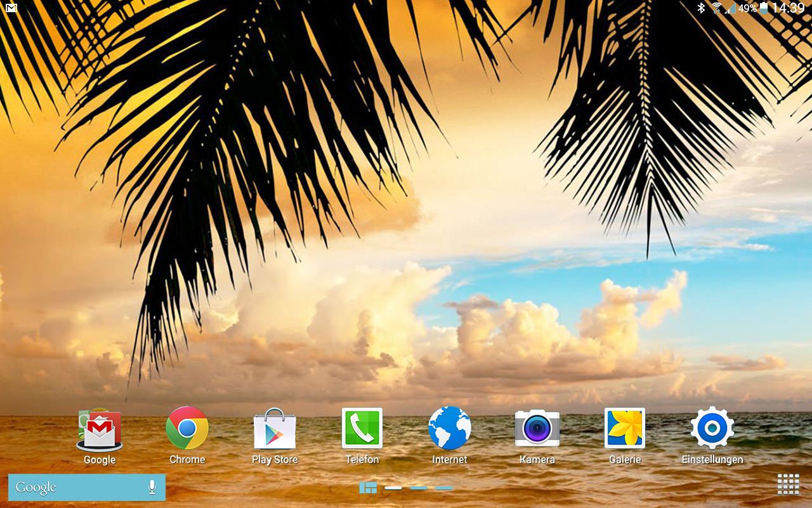
Task: Tap the microphone for voice search
Action: tap(152, 487)
